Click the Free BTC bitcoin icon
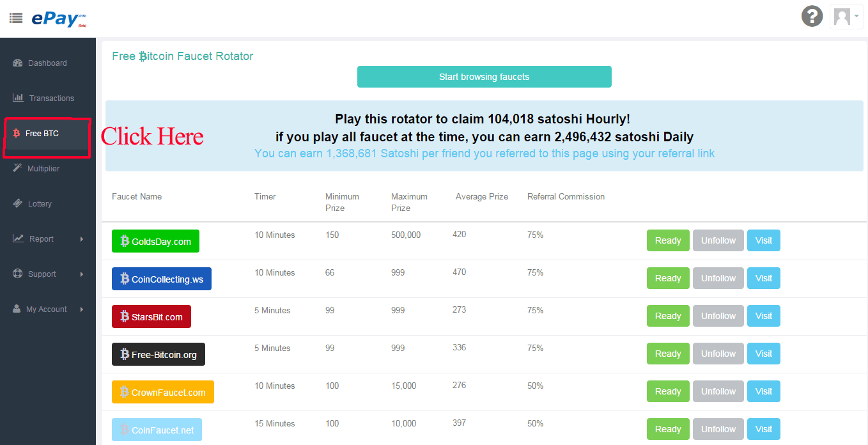 [x=16, y=134]
